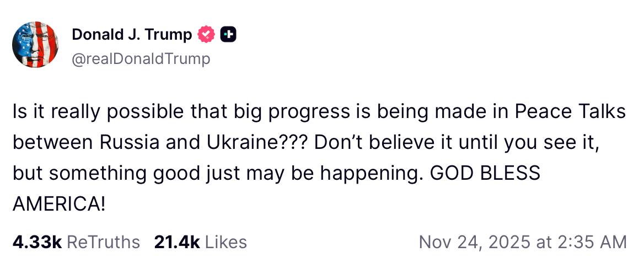Click the Likes label
644x268 pixels.
click(x=226, y=242)
